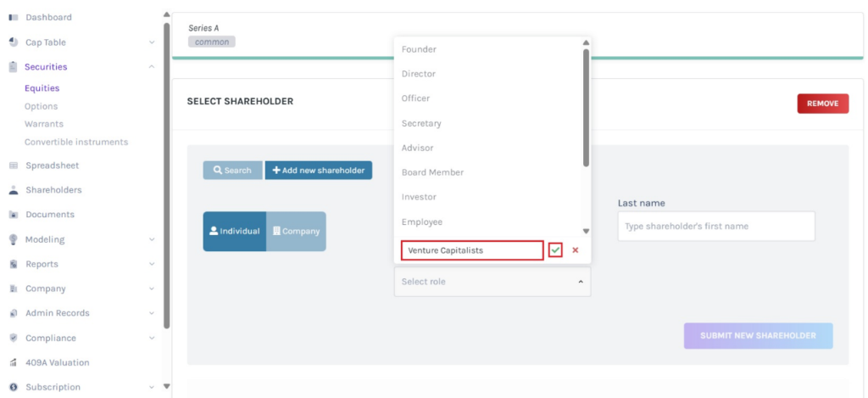Click the Compliance shield icon

14,338
